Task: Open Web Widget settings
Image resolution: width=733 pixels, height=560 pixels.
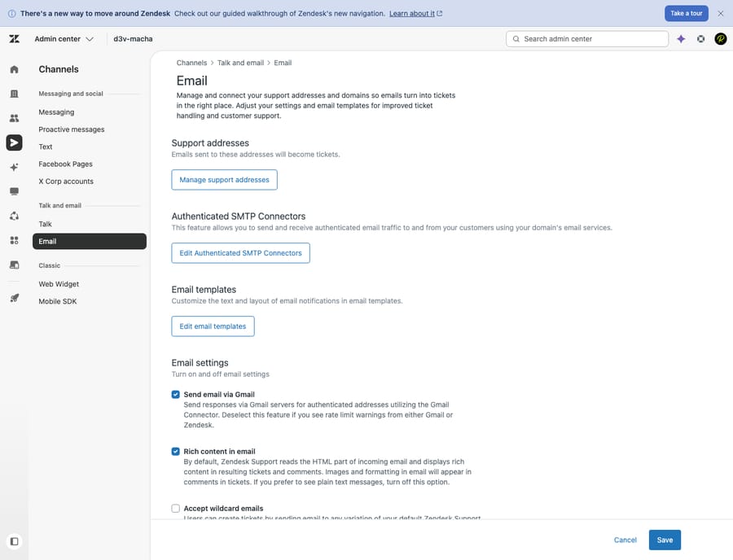Action: click(x=59, y=284)
